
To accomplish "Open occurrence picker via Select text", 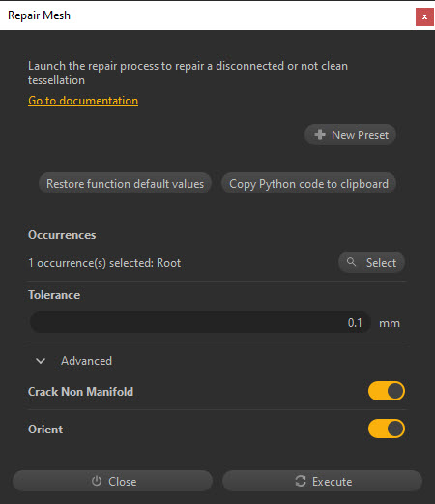I will (x=381, y=263).
